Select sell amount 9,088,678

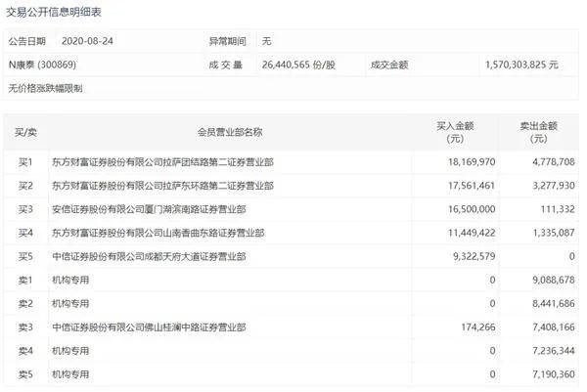pyautogui.click(x=554, y=280)
